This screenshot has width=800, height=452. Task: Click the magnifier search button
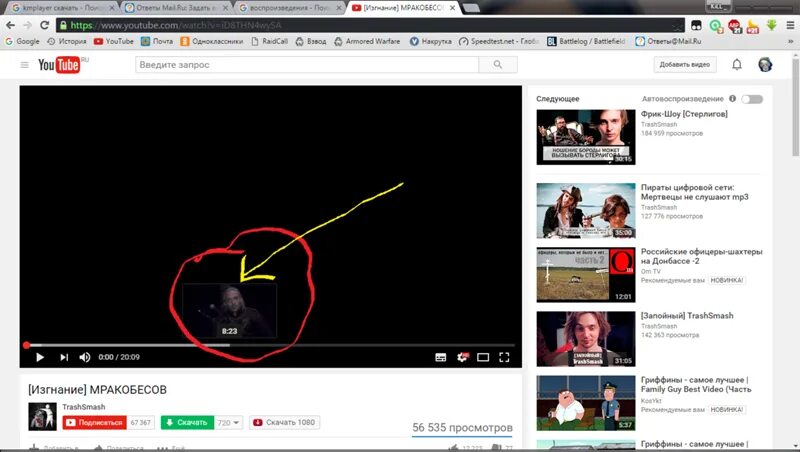[498, 65]
